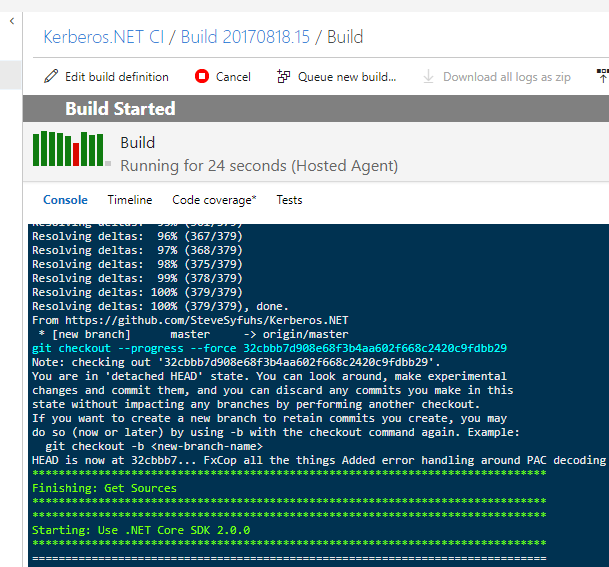Image resolution: width=609 pixels, height=567 pixels.
Task: Click the Queue new build icon
Action: 284,77
